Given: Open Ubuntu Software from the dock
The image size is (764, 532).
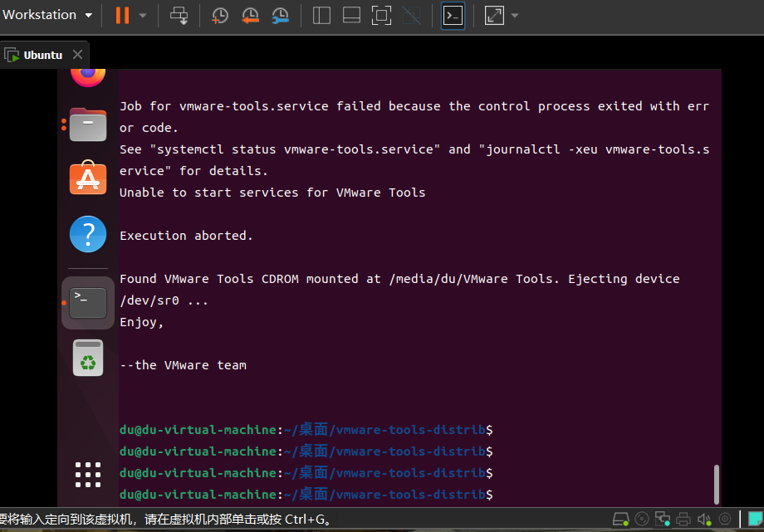Looking at the screenshot, I should pos(88,178).
